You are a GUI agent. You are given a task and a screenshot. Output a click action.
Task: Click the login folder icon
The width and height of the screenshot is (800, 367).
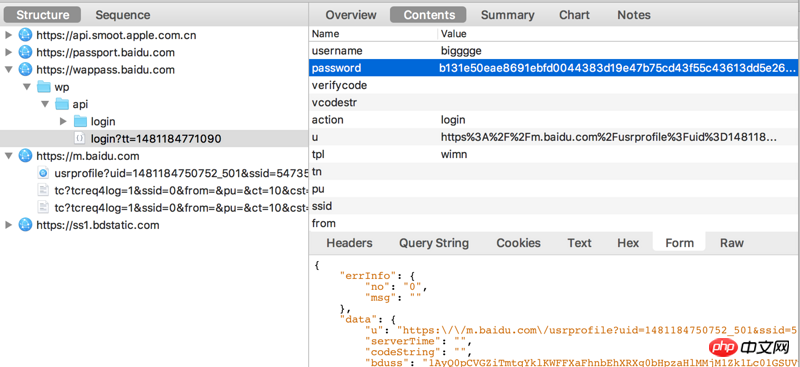(81, 121)
